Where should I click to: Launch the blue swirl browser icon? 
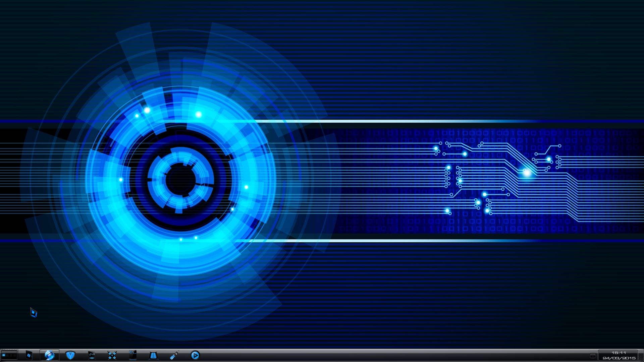click(x=49, y=355)
